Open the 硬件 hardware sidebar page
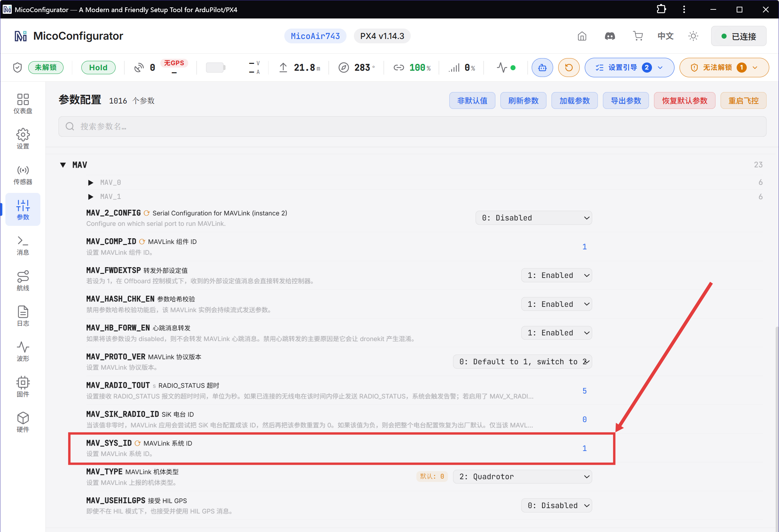Screen dimensions: 779x532 point(23,422)
